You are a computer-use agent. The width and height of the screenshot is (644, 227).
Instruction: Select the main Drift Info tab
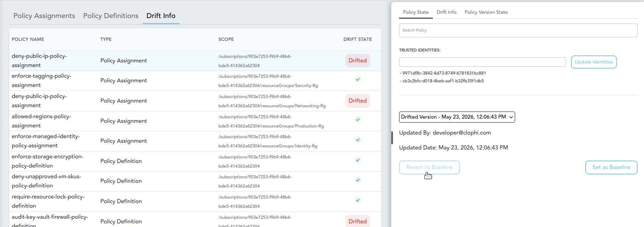coord(161,16)
